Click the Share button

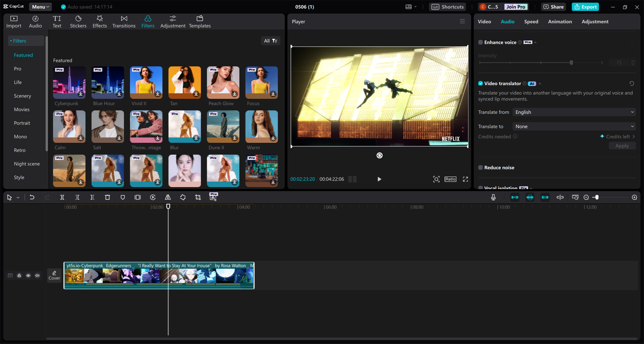click(x=553, y=7)
